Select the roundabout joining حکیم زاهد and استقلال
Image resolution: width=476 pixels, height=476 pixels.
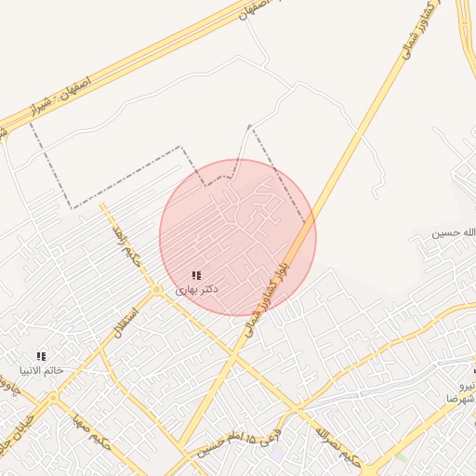coord(156,290)
